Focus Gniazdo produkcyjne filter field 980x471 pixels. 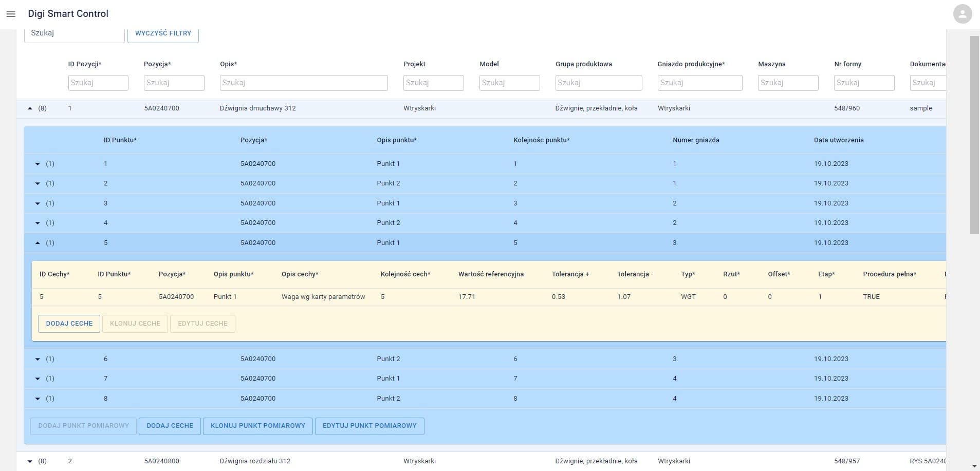coord(700,83)
